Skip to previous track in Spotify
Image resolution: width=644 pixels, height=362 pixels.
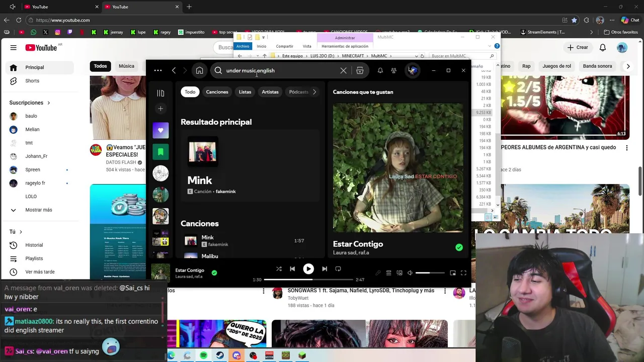click(x=292, y=269)
